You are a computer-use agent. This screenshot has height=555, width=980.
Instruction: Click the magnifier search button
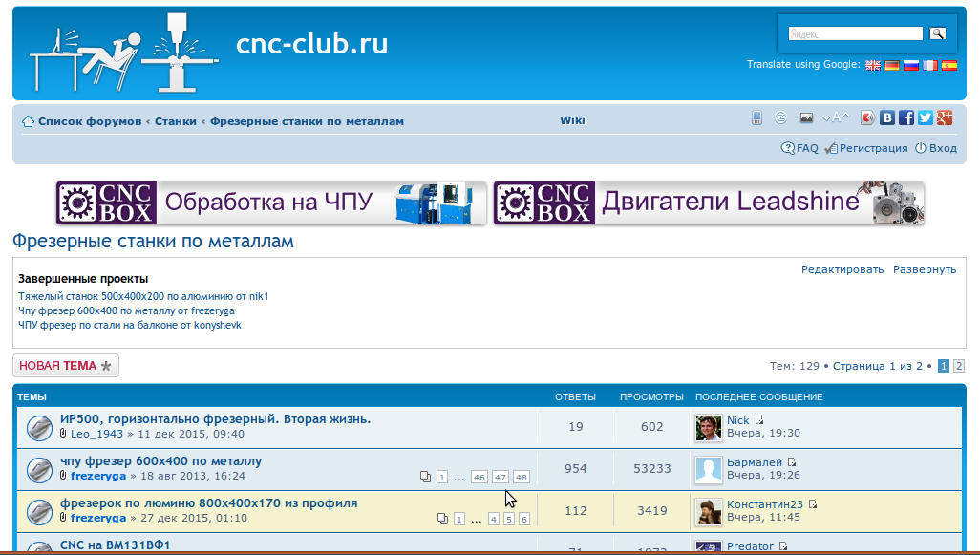click(x=938, y=33)
